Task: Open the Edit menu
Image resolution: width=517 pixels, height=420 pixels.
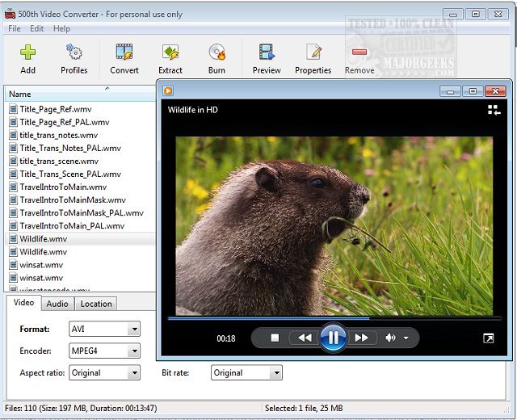Action: (x=37, y=28)
